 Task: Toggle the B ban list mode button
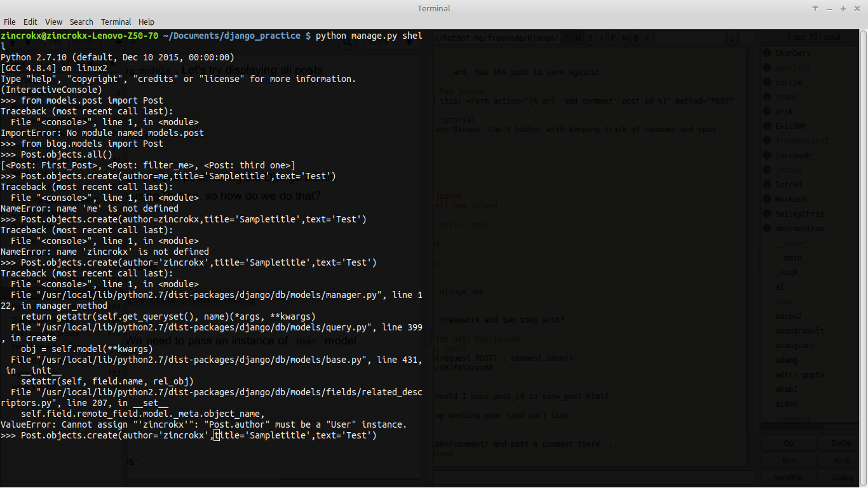pos(636,38)
